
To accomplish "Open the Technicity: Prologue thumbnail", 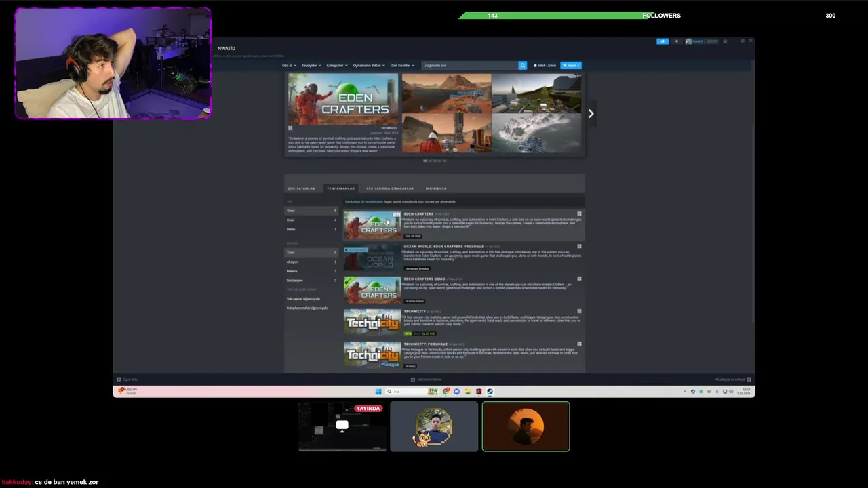I will (372, 355).
